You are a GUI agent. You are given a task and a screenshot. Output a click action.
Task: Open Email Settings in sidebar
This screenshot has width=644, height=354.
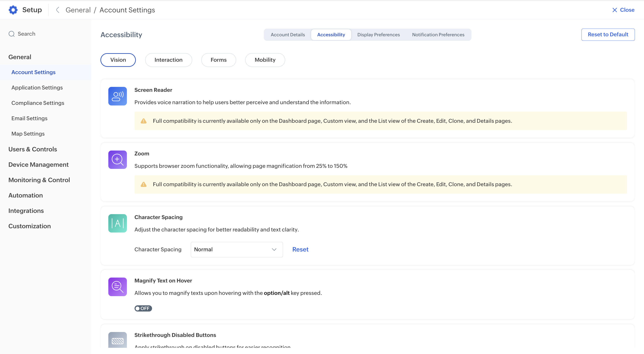pyautogui.click(x=29, y=119)
